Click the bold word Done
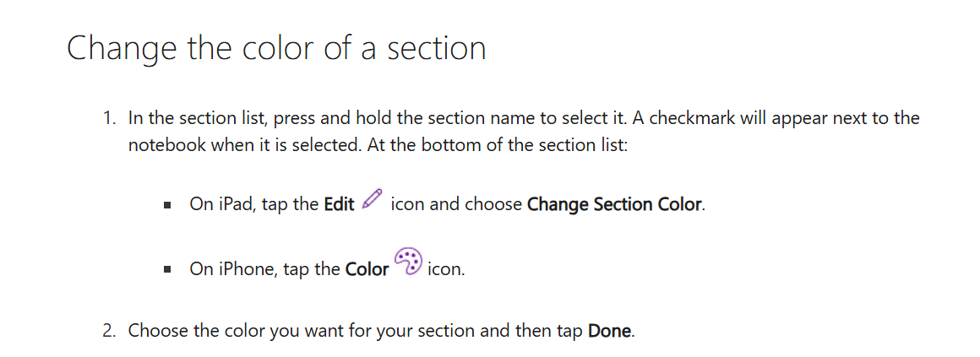Image resolution: width=980 pixels, height=357 pixels. coord(609,330)
